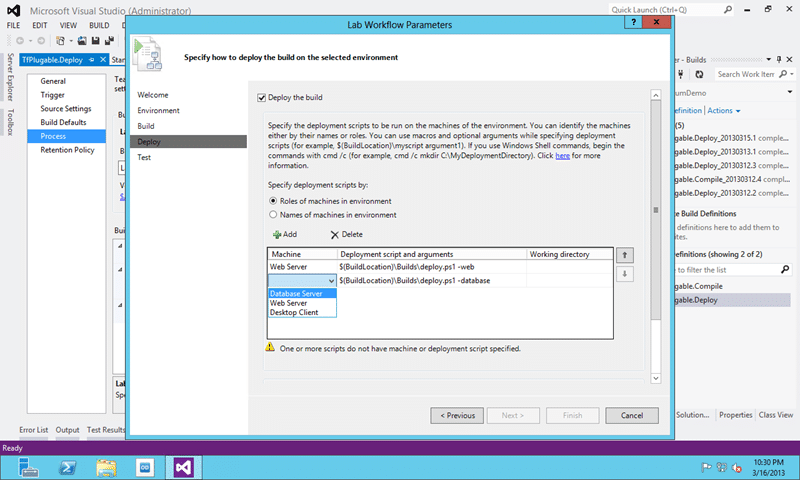The width and height of the screenshot is (800, 480).
Task: Open the New Project dropdown arrow in toolbar
Action: (x=70, y=41)
